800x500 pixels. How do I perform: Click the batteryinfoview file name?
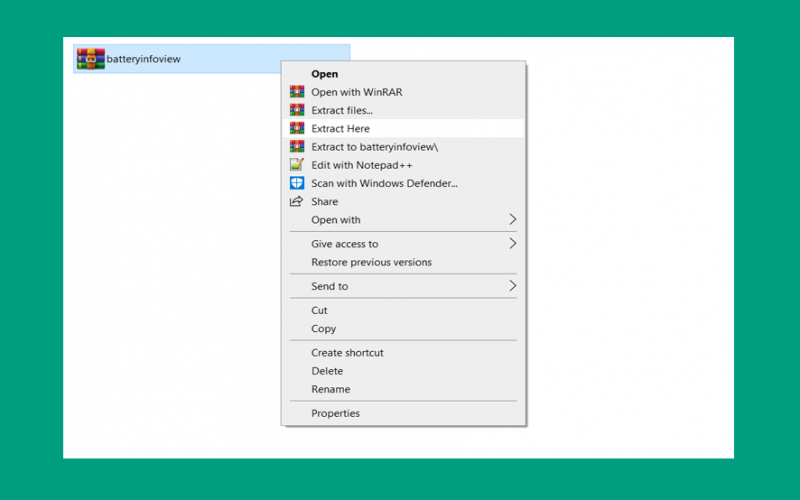143,59
